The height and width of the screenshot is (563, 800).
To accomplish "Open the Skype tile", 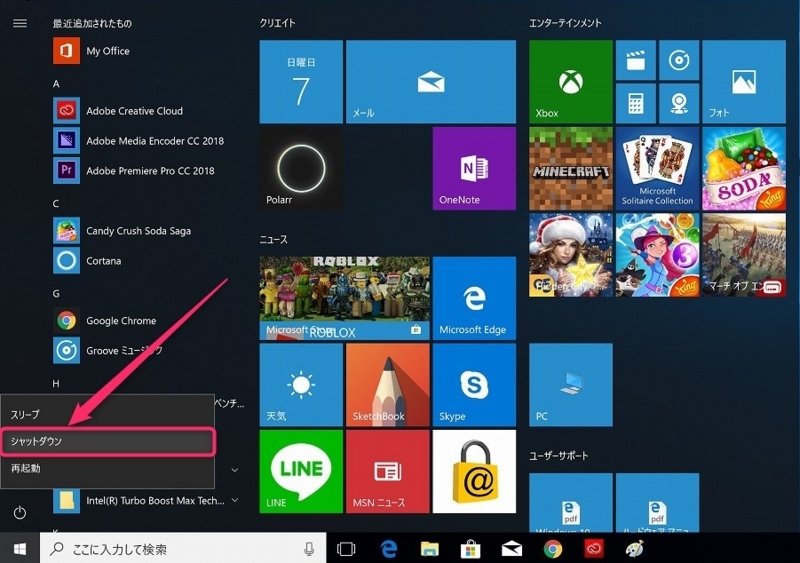I will (474, 385).
